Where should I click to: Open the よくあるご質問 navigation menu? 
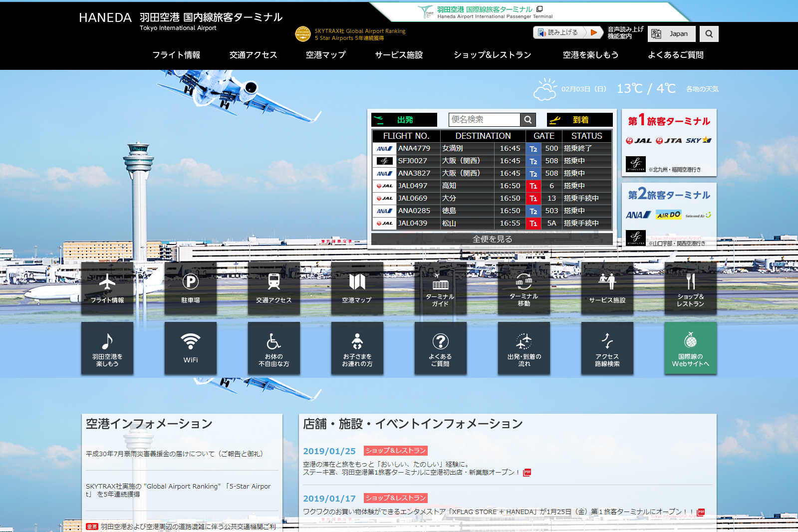point(676,55)
